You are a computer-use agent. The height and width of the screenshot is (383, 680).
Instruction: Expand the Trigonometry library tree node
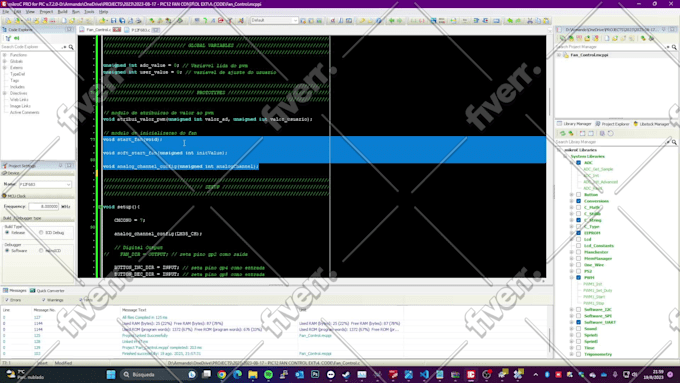click(572, 354)
